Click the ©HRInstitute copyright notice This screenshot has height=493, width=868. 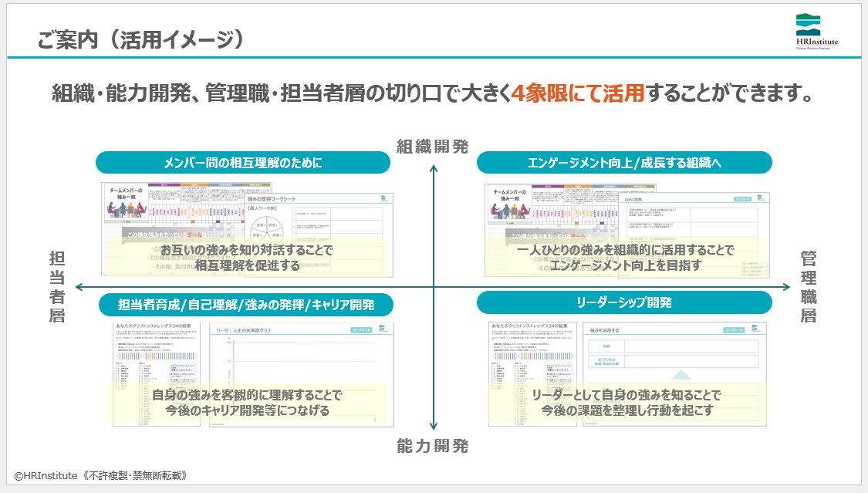[101, 475]
